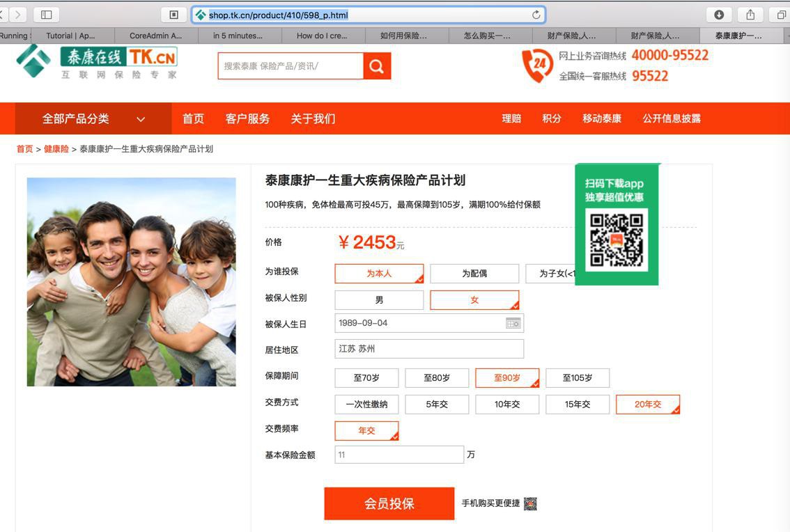Viewport: 790px width, 532px height.
Task: Click the orange search magnifier button
Action: [x=377, y=66]
